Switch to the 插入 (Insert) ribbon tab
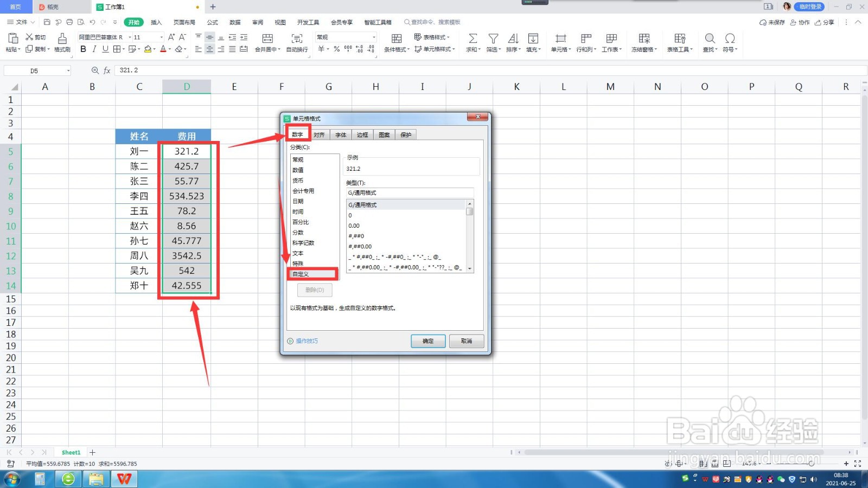Viewport: 868px width, 488px height. pyautogui.click(x=156, y=22)
